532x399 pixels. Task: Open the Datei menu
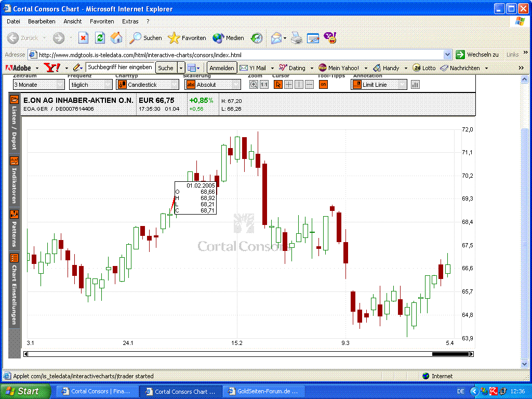[x=13, y=21]
